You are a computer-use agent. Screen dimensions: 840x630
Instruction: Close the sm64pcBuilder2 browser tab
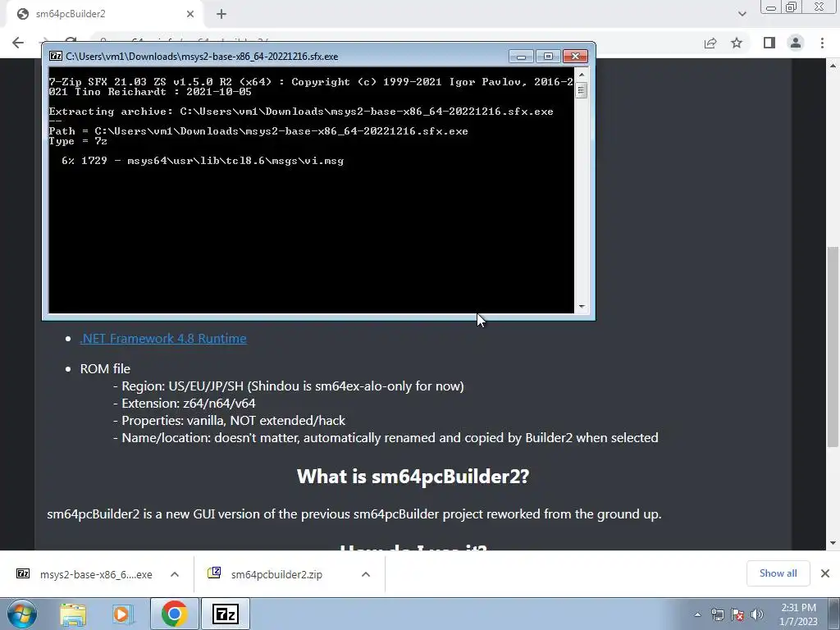coord(190,14)
